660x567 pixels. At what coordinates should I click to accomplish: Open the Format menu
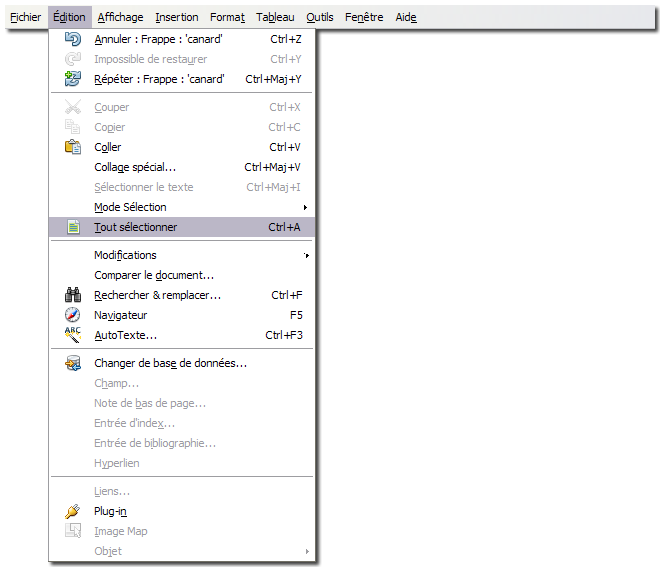(227, 17)
